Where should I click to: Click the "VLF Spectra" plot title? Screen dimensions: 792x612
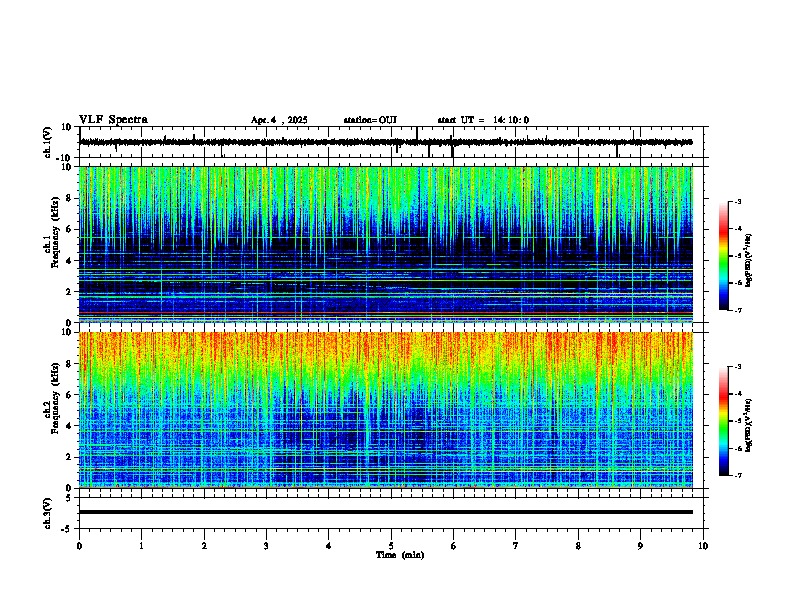pyautogui.click(x=113, y=120)
